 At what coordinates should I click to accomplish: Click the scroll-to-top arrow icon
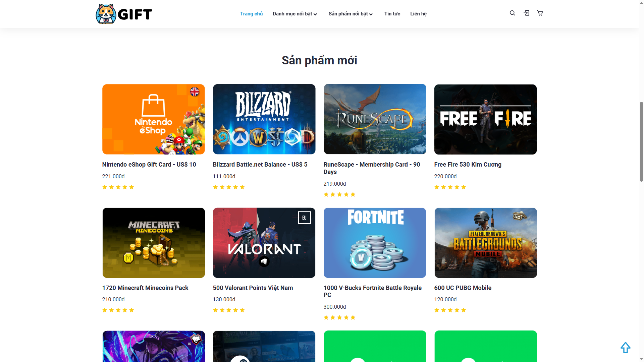point(625,347)
